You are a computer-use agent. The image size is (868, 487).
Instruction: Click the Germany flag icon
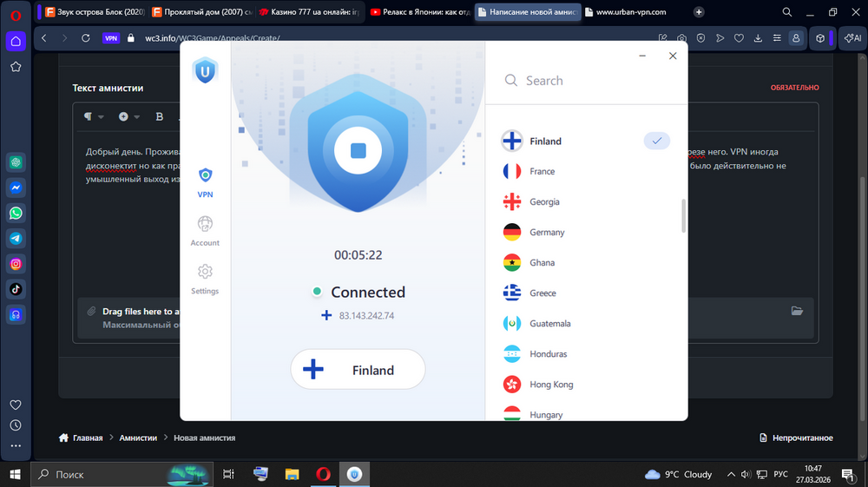pos(512,233)
